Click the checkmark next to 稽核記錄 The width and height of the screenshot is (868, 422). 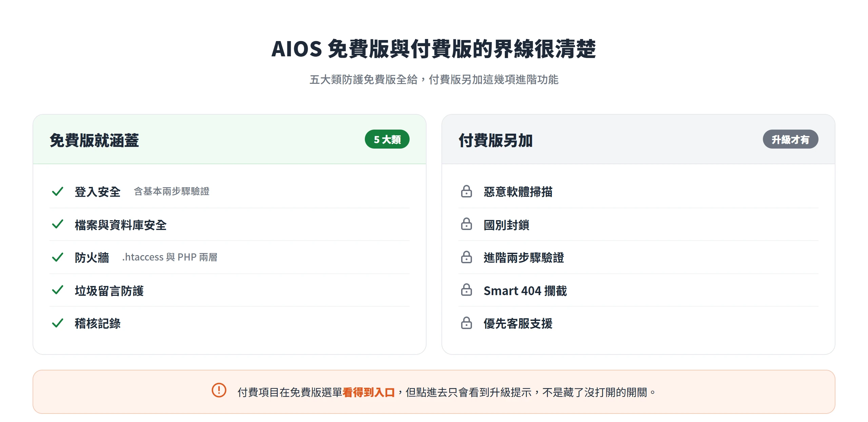coord(58,323)
